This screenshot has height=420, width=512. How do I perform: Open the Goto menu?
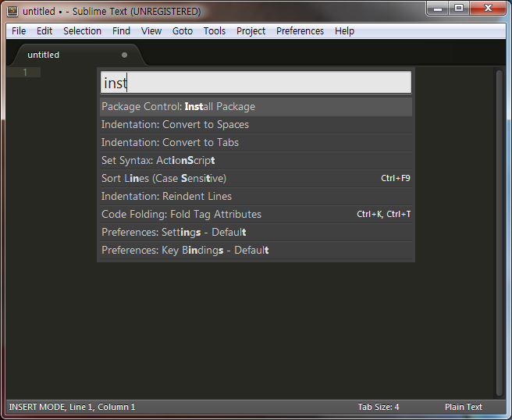183,31
